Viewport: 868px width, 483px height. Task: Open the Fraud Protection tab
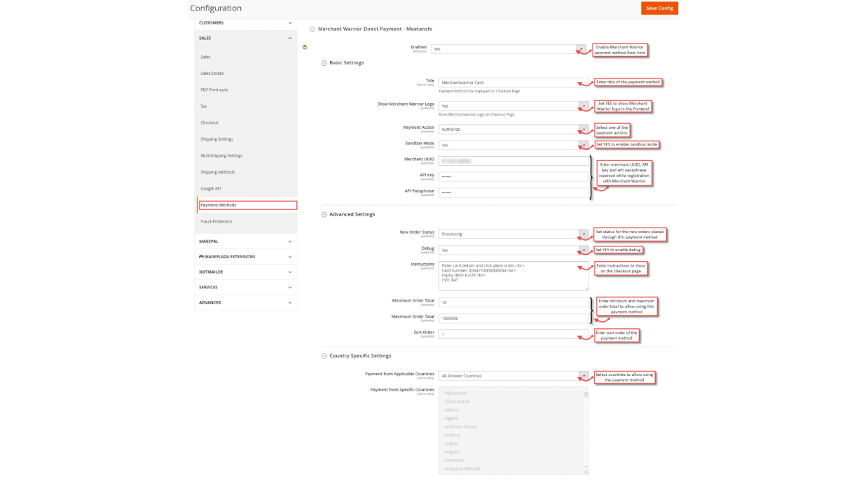[x=216, y=221]
